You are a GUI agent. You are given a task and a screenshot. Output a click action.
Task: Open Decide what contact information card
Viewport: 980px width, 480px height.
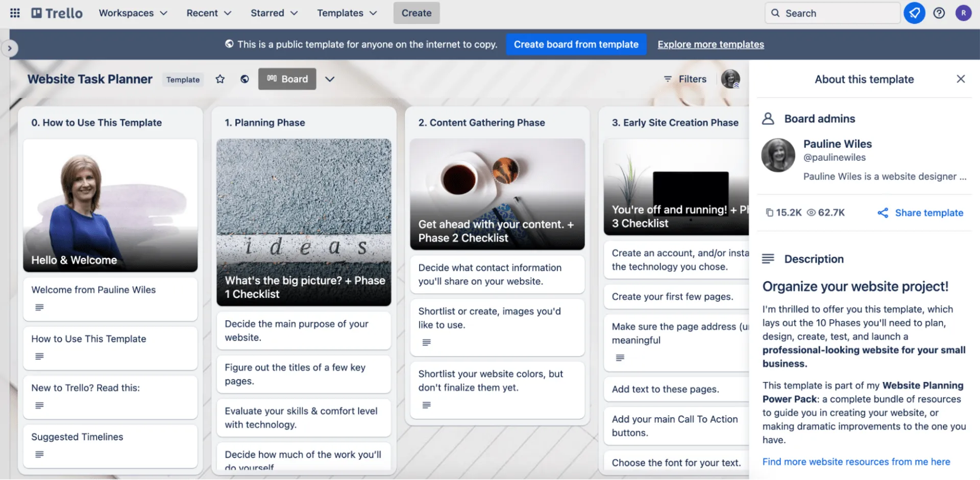pyautogui.click(x=497, y=274)
